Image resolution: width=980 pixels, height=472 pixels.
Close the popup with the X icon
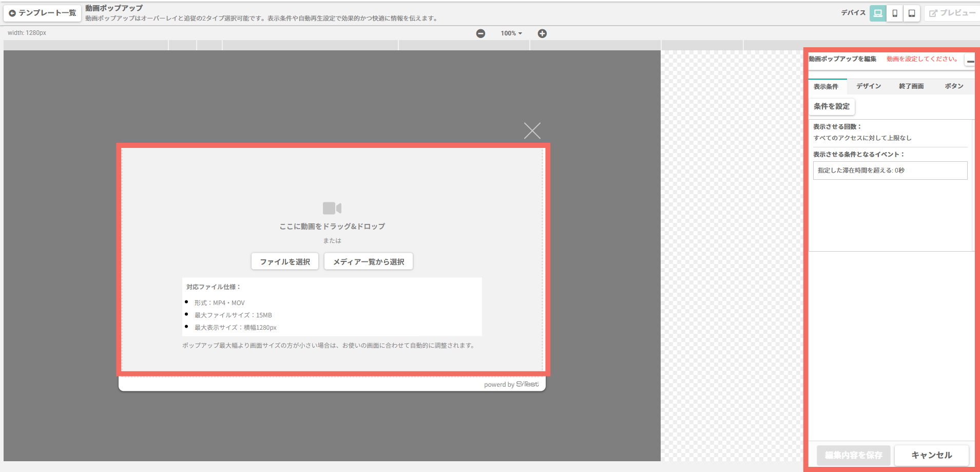[532, 130]
